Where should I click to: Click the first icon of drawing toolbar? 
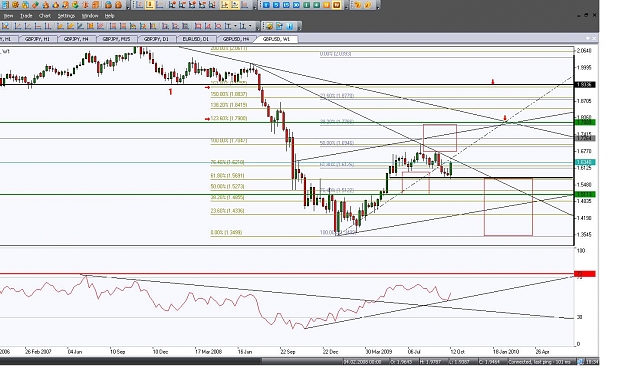(6, 26)
